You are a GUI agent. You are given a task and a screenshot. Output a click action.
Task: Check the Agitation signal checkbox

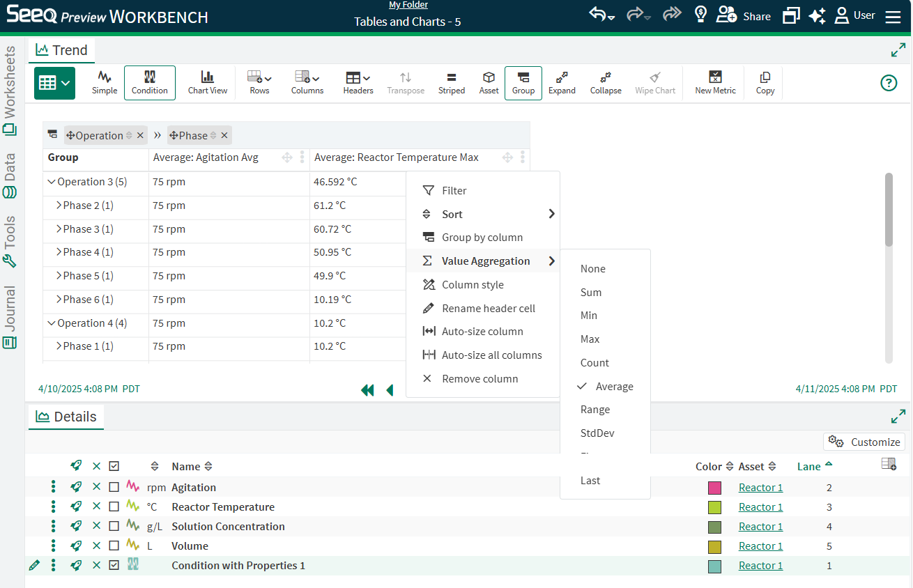pyautogui.click(x=114, y=488)
